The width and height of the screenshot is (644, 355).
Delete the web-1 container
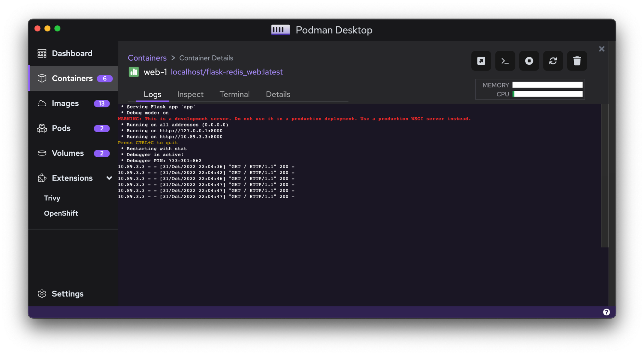click(577, 61)
